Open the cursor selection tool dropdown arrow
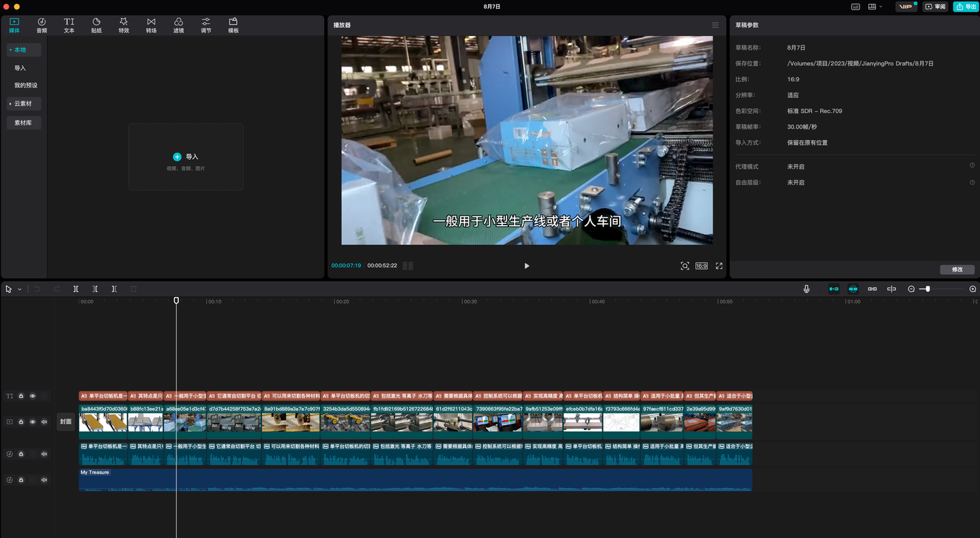 coord(20,289)
